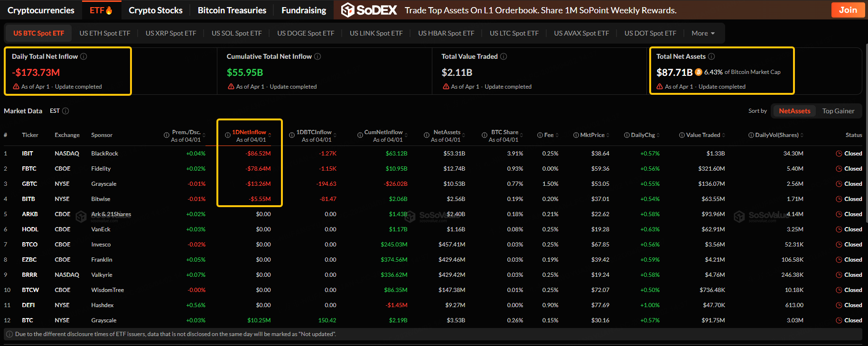Click the orange Bitcoin icon next to $87.71B
The height and width of the screenshot is (346, 868).
[699, 72]
